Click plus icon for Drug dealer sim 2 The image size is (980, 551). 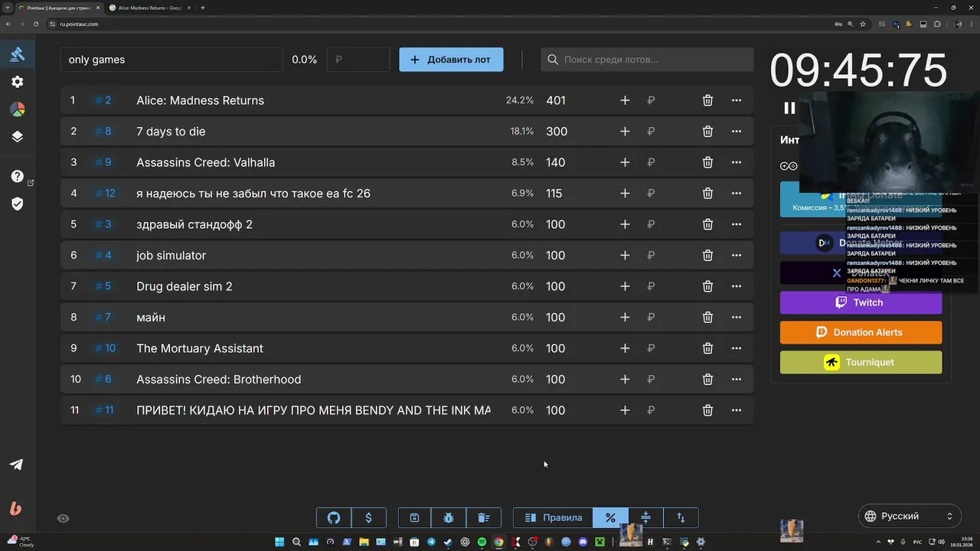625,286
